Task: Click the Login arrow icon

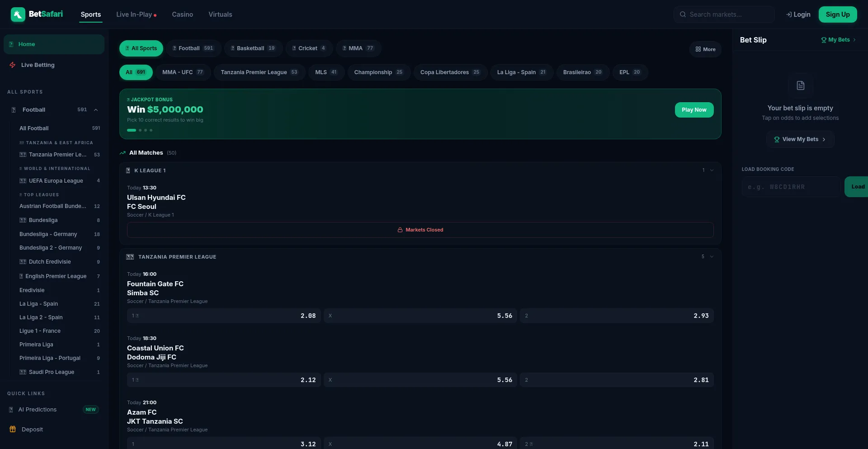Action: point(789,14)
